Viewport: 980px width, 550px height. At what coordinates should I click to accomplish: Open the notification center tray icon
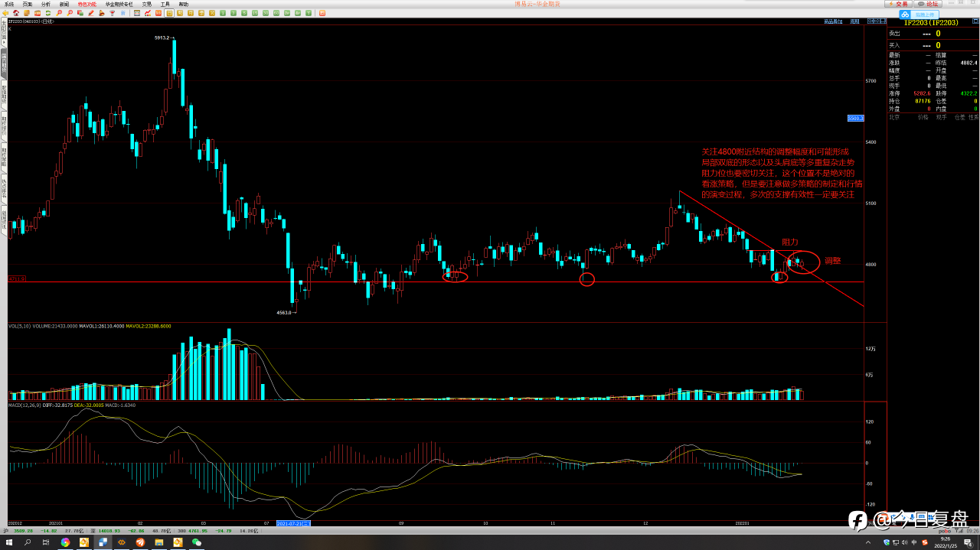[x=968, y=542]
